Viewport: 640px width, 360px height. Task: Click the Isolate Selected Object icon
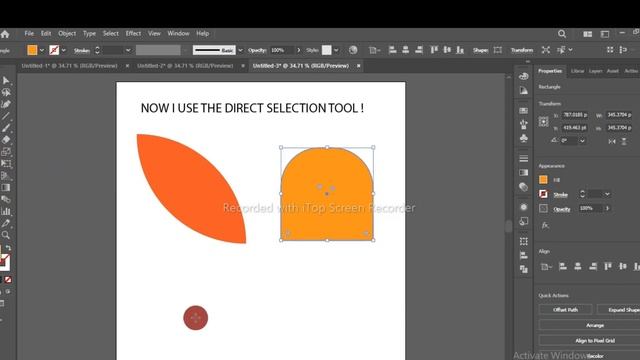tap(546, 50)
